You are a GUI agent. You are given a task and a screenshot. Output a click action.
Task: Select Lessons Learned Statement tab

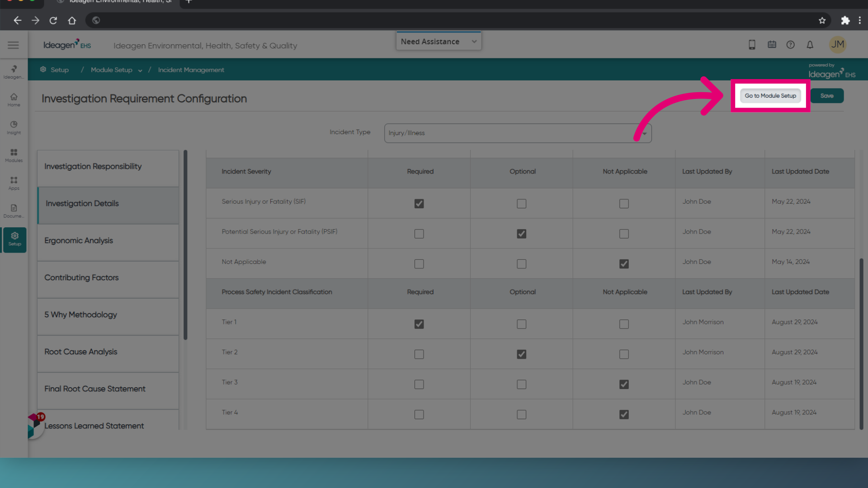(108, 420)
